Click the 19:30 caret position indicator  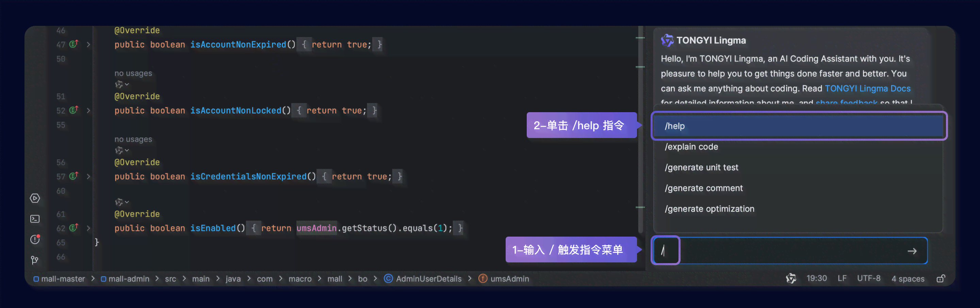(817, 278)
